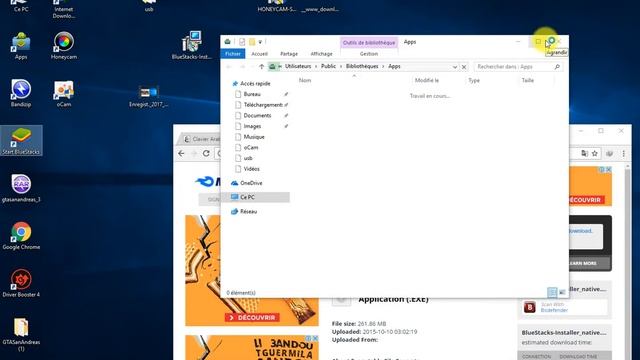The width and height of the screenshot is (640, 360).
Task: Switch to the Affichage ribbon tab
Action: [321, 54]
